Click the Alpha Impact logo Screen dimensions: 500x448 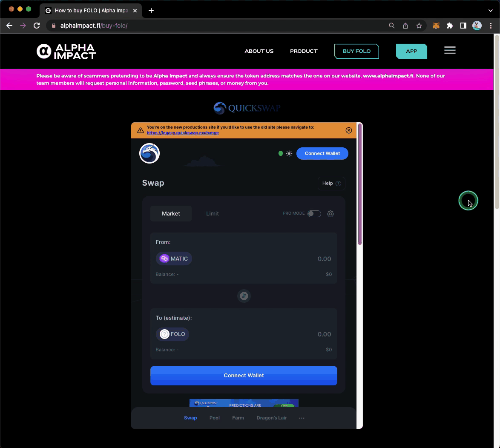click(66, 52)
